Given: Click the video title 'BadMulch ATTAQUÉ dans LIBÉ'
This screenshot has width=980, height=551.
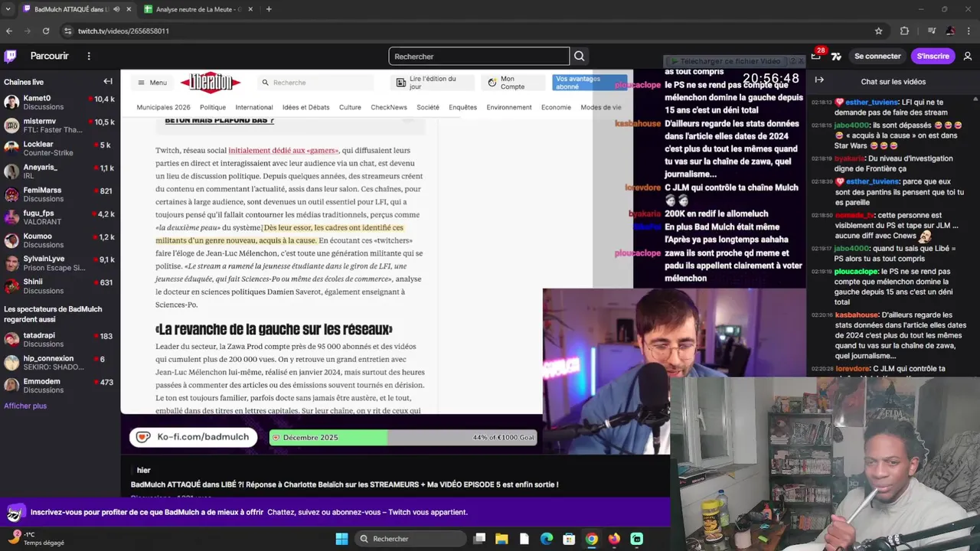Looking at the screenshot, I should point(345,484).
